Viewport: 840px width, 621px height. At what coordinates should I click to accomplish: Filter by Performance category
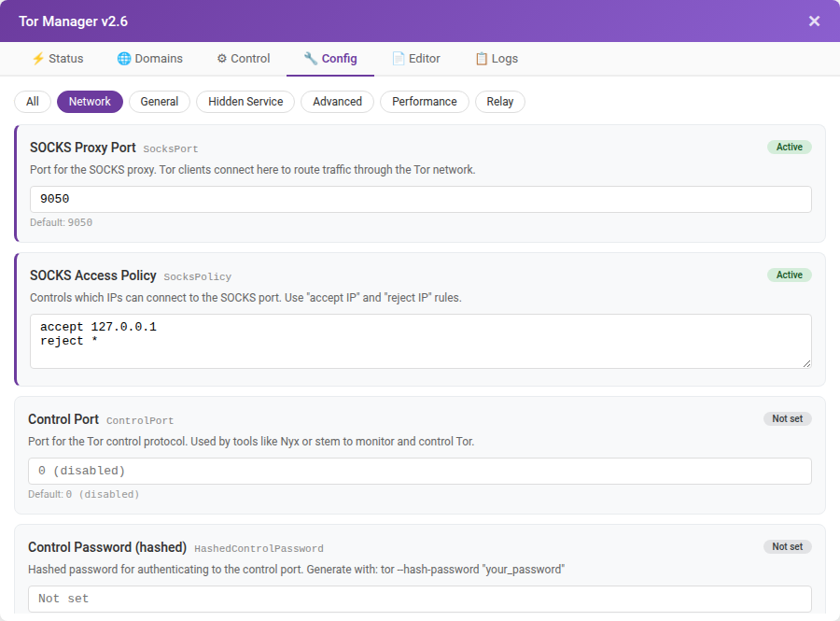[x=425, y=102]
